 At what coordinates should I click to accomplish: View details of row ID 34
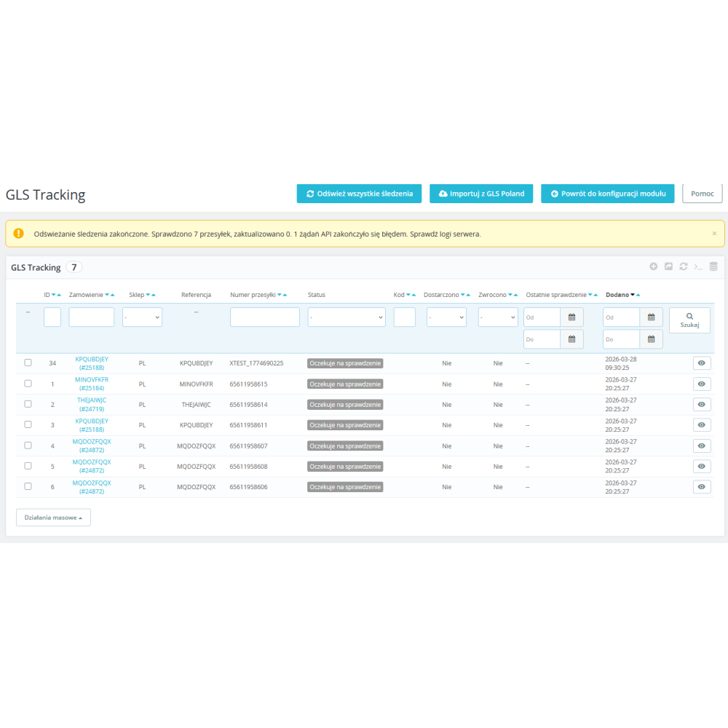pos(702,363)
